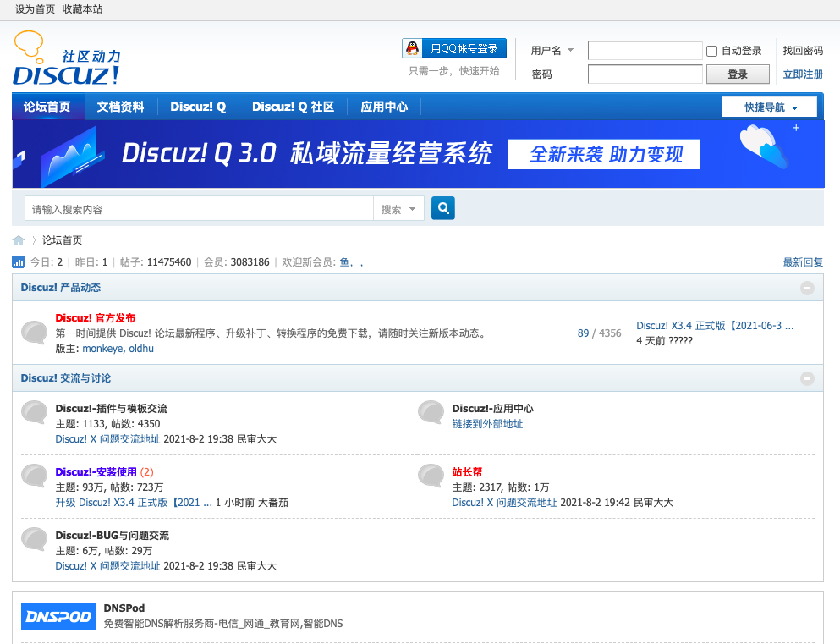Click the 立即注册 link
Image resolution: width=840 pixels, height=644 pixels.
pos(803,74)
